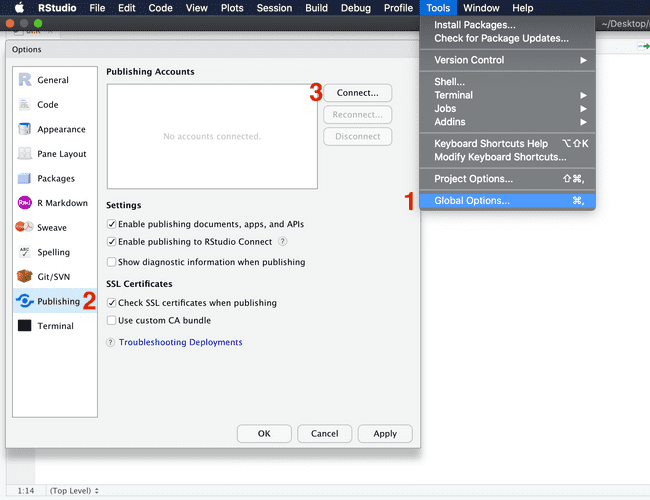Viewport: 650px width, 500px height.
Task: Click the Publishing blue sync icon
Action: pyautogui.click(x=25, y=301)
